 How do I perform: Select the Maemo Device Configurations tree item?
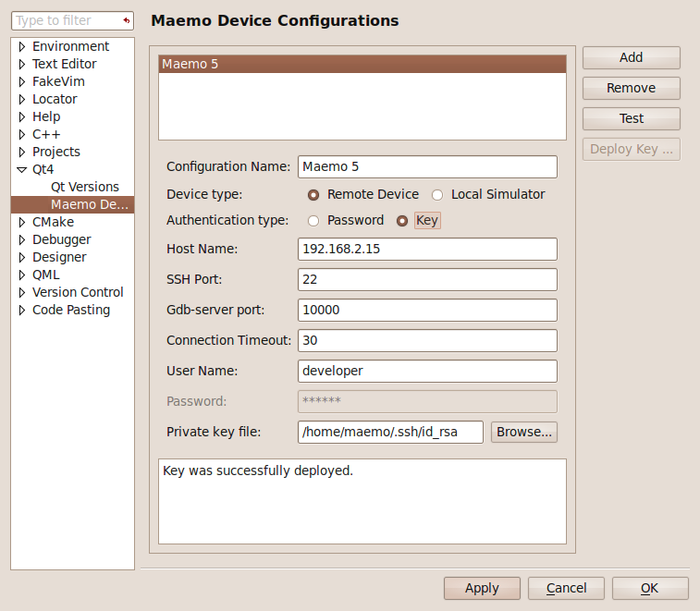pos(89,204)
